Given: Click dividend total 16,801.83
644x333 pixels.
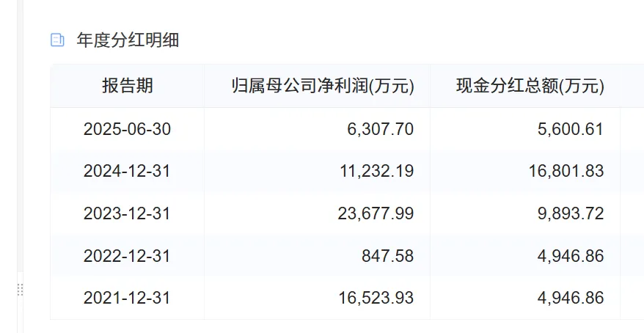Looking at the screenshot, I should click(566, 171).
